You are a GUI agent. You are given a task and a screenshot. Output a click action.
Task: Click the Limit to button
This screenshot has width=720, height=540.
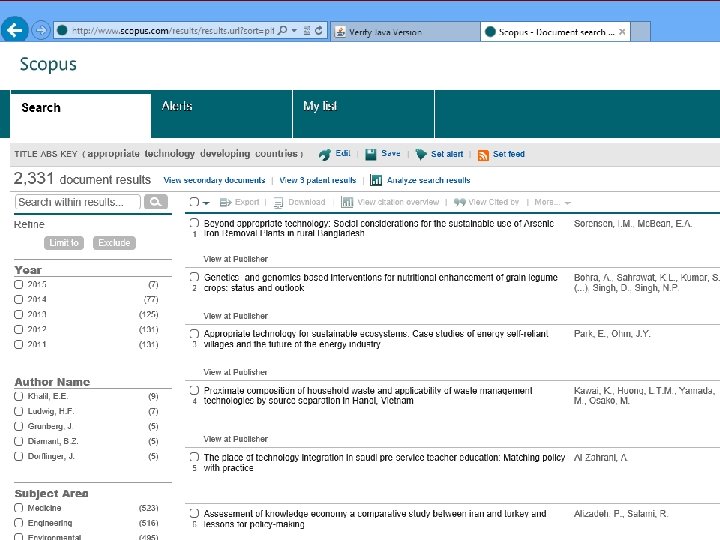point(64,242)
